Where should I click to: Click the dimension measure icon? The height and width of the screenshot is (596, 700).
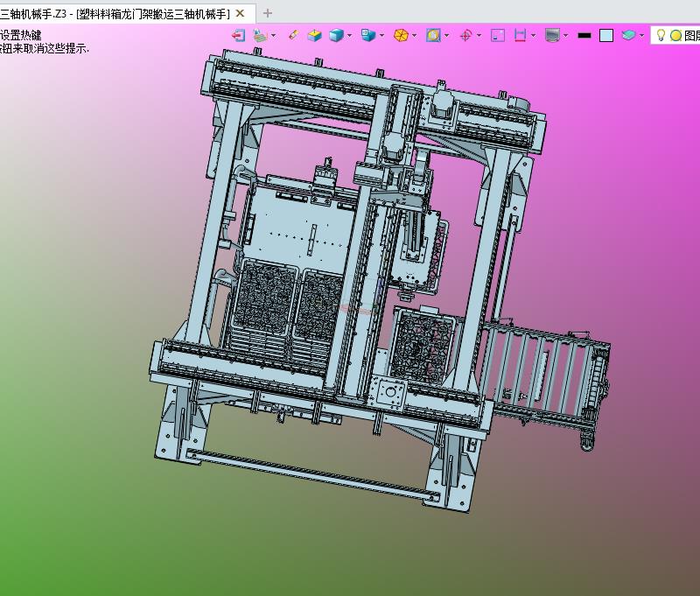[x=520, y=35]
